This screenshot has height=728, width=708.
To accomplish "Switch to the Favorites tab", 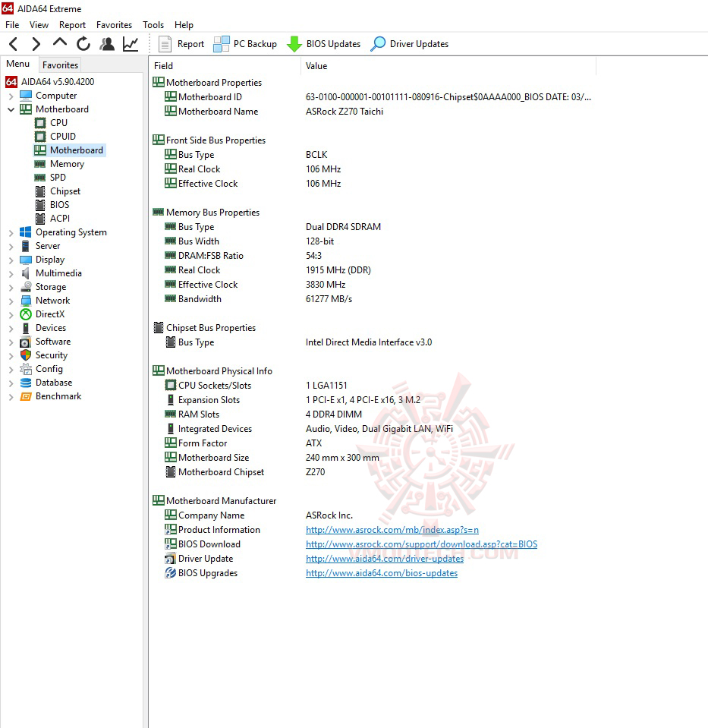I will [x=61, y=65].
